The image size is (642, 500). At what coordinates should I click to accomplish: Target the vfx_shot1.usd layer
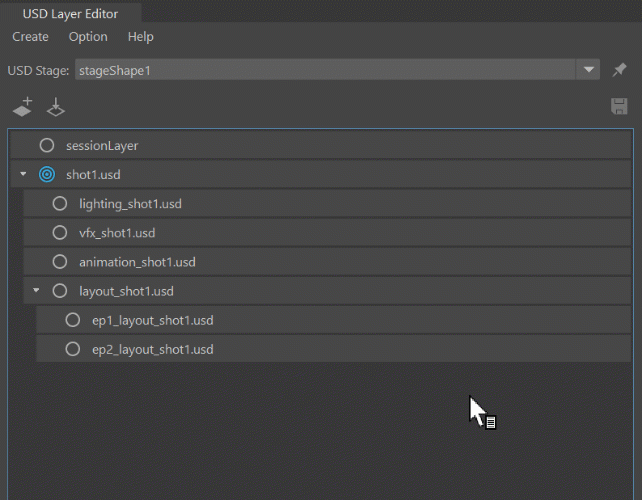pos(60,233)
